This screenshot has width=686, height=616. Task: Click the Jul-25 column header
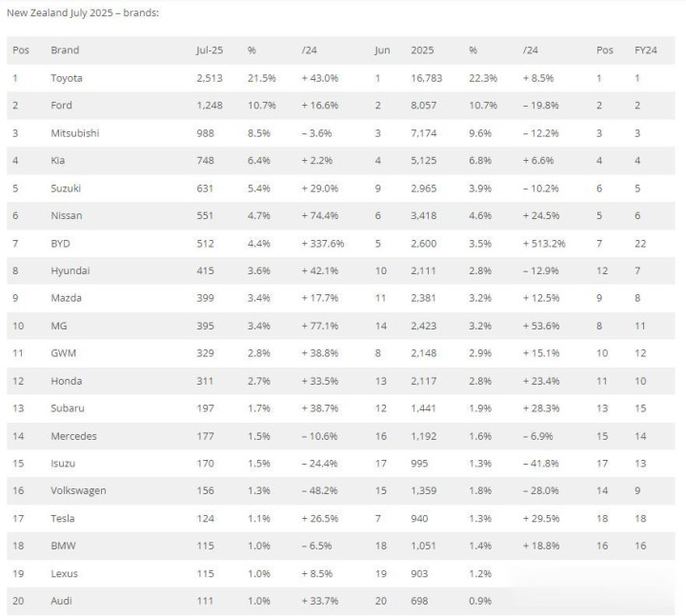click(x=209, y=50)
